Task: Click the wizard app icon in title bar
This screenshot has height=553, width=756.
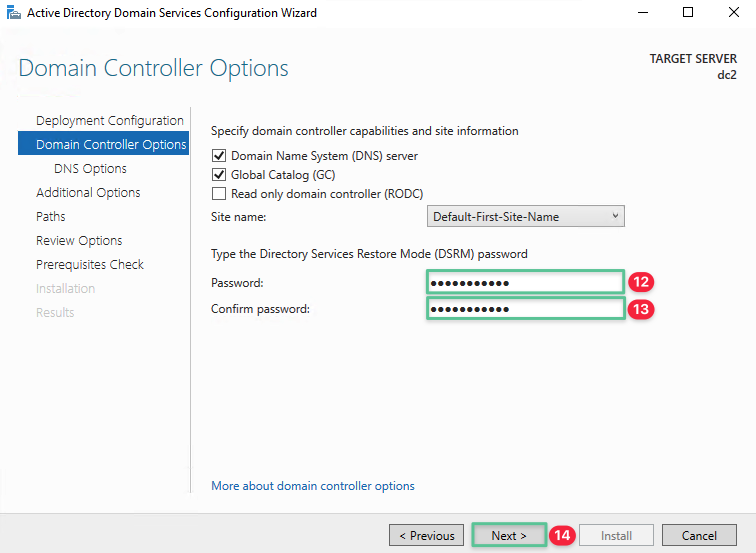Action: [12, 13]
